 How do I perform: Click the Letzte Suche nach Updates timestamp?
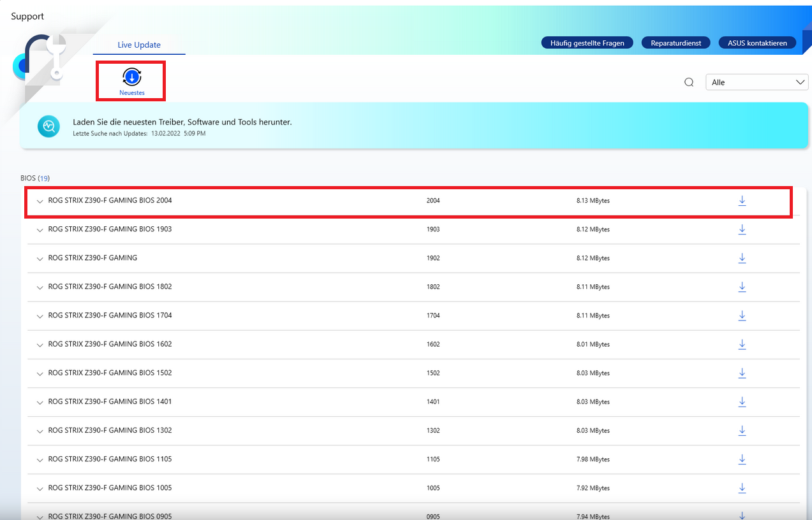(x=139, y=134)
